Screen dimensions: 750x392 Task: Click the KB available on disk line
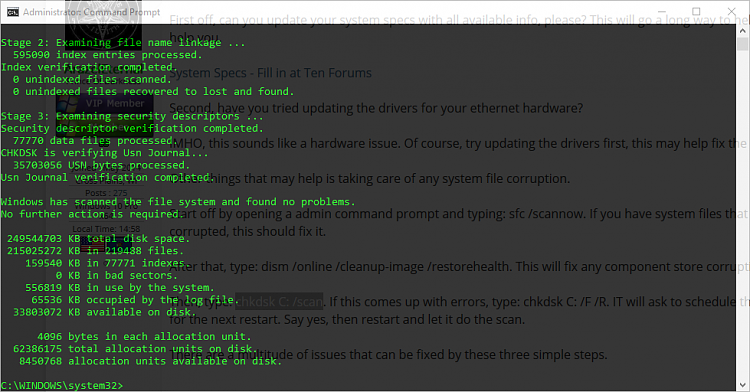[105, 312]
